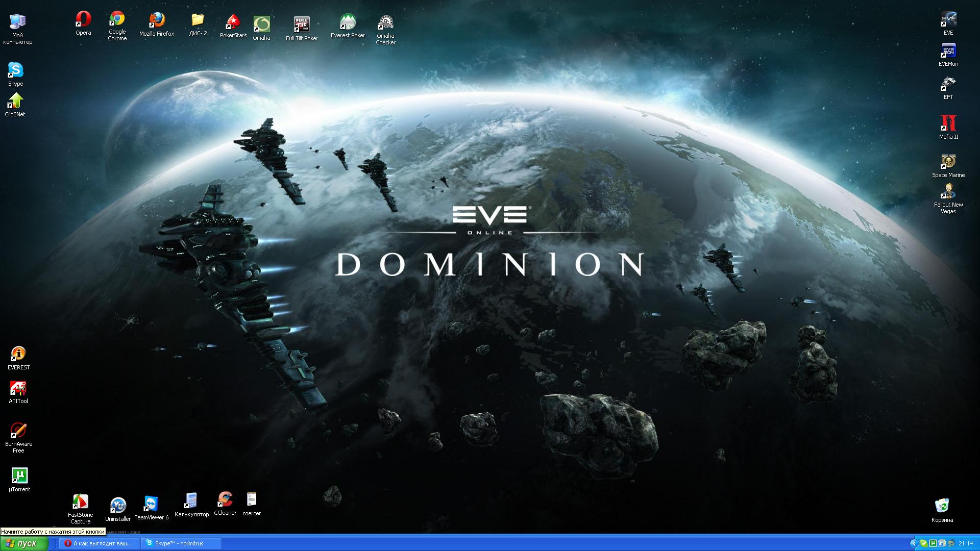
Task: Switch to Skype nolimitrus taskbar button
Action: pos(181,543)
